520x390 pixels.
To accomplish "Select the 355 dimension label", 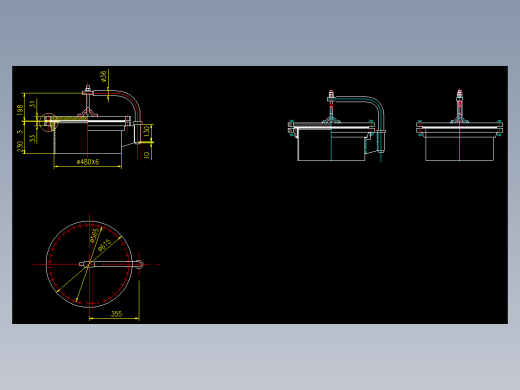I will pos(116,314).
